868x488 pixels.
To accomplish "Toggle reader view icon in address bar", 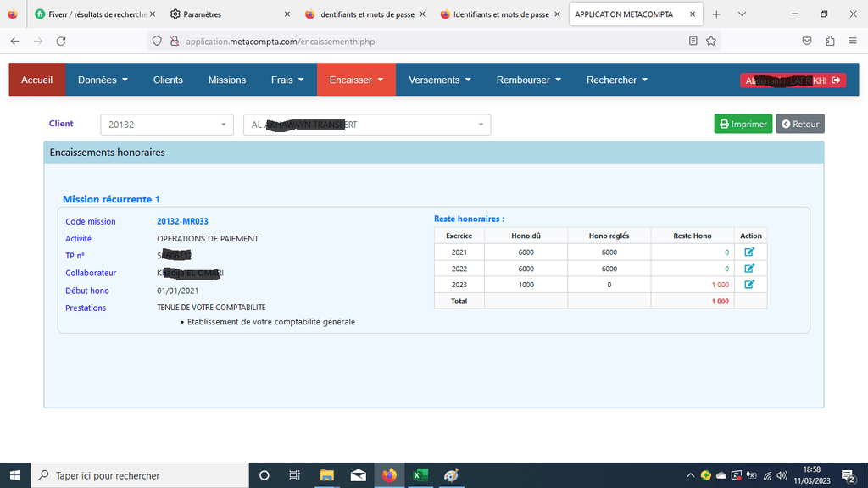I will point(693,41).
